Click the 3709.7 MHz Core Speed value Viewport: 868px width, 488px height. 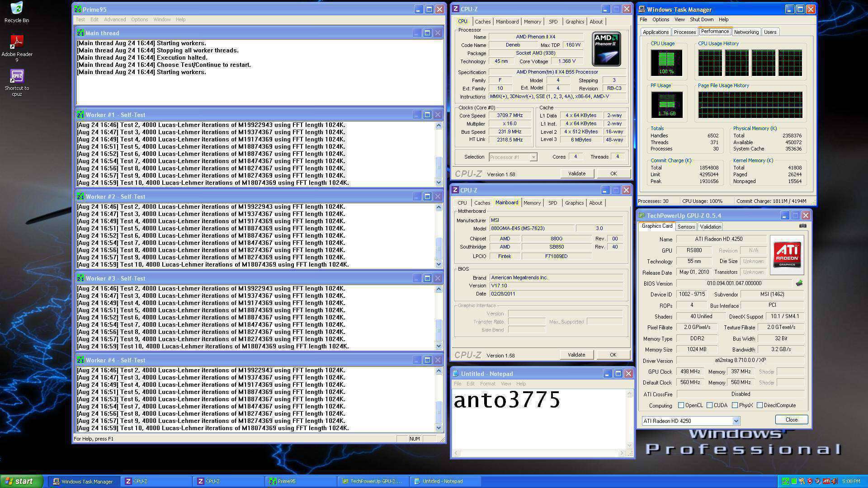click(x=509, y=116)
